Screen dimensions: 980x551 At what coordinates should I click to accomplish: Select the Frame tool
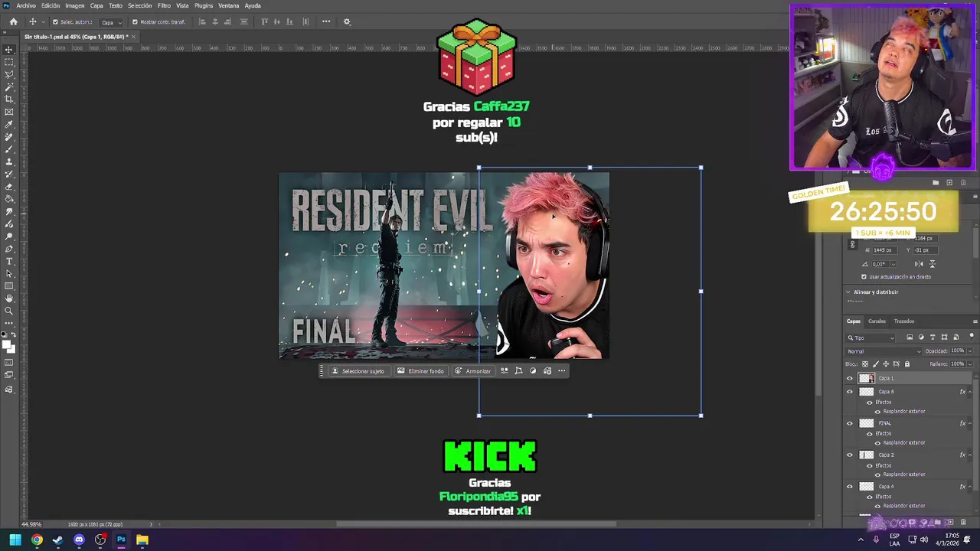tap(9, 112)
